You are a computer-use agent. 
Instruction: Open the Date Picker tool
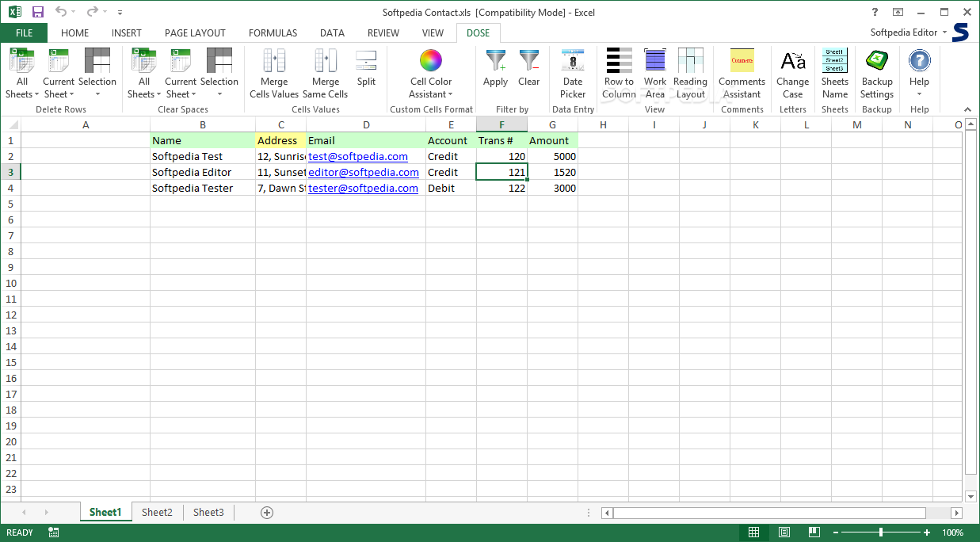tap(573, 73)
